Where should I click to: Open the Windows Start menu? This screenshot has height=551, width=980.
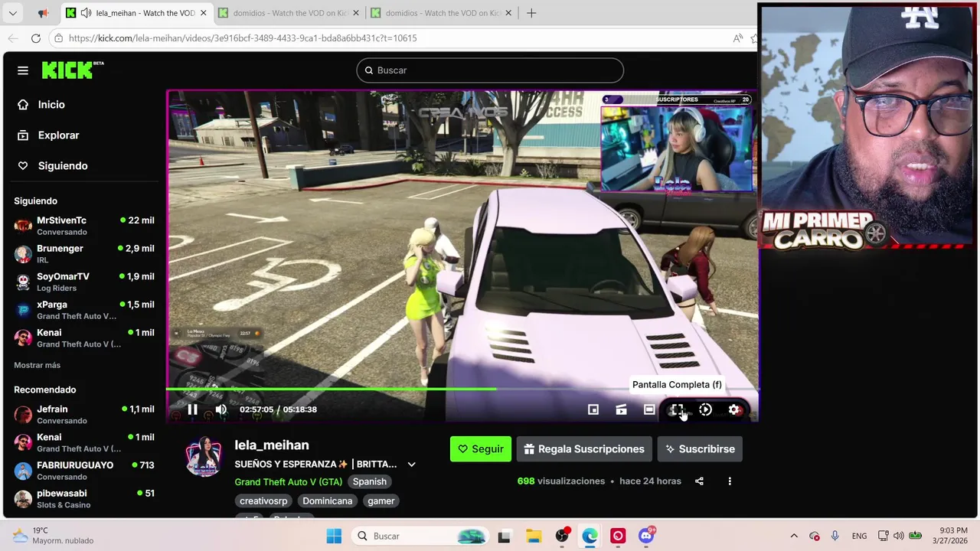(334, 536)
